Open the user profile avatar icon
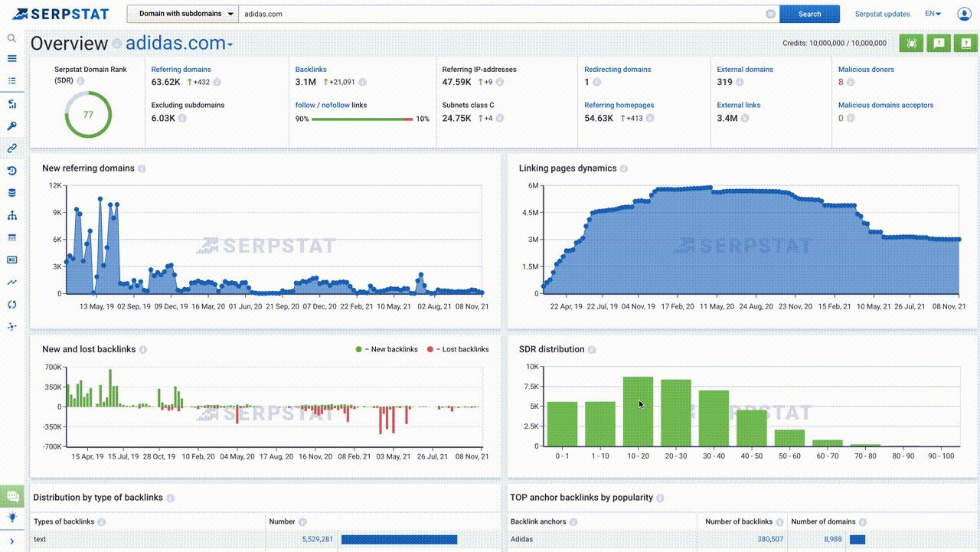 [963, 14]
